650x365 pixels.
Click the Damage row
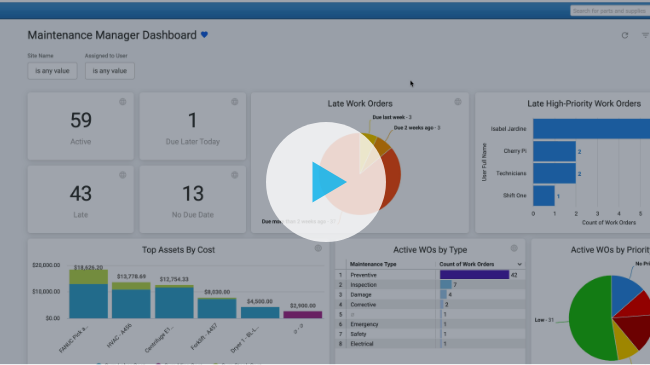tap(430, 295)
